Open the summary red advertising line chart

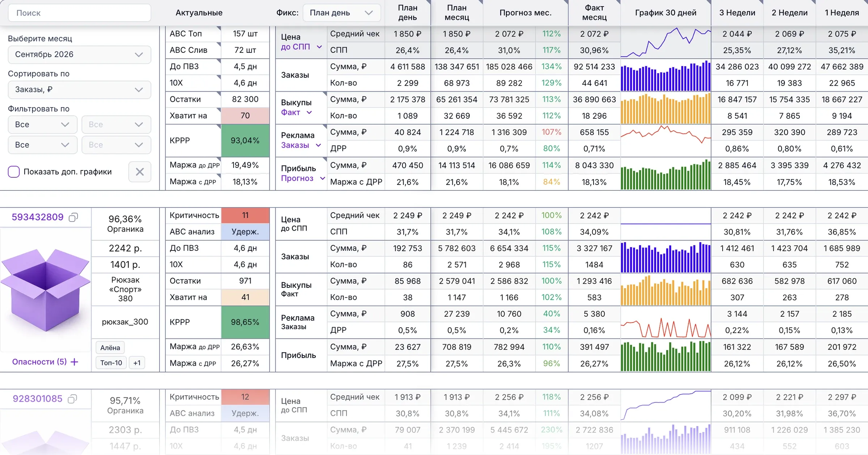pos(666,140)
